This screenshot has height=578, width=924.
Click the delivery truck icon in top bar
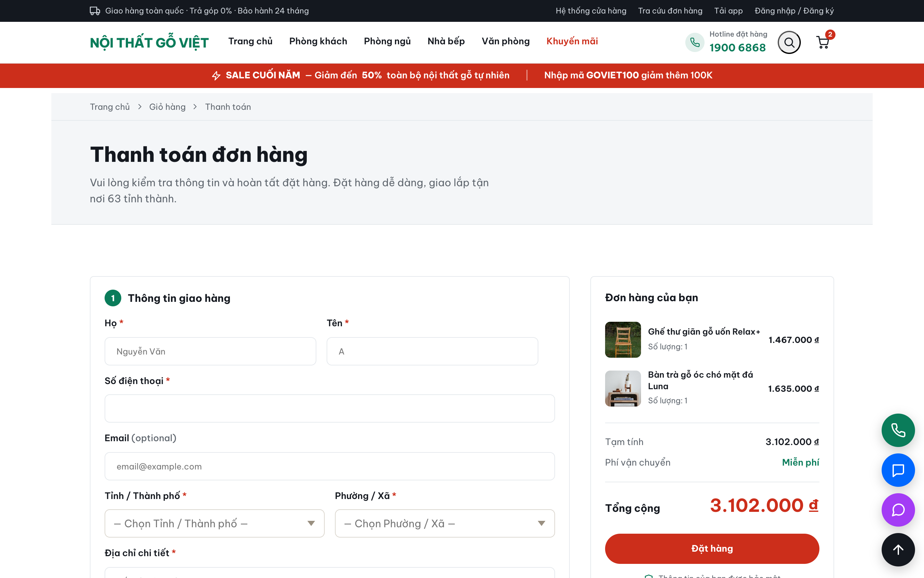(95, 11)
